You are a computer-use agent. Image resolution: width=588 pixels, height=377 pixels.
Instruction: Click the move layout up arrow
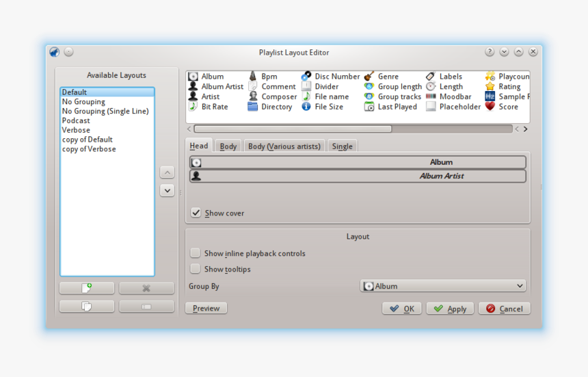pos(167,172)
